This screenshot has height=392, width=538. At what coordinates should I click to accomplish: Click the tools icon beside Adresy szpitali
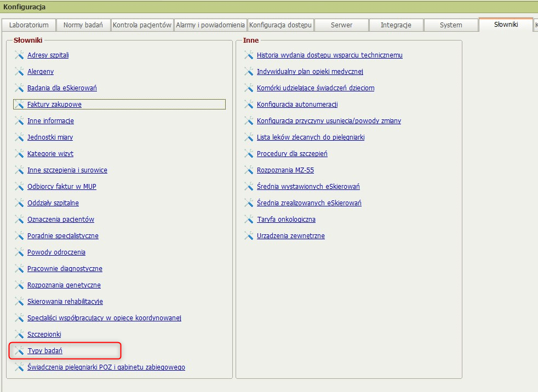coord(19,55)
